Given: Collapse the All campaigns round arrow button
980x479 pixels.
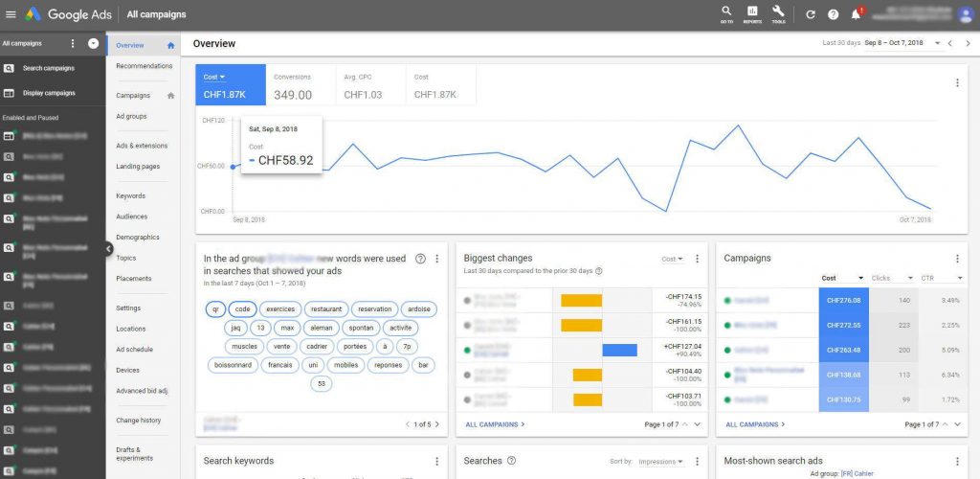Looking at the screenshot, I should click(x=93, y=44).
